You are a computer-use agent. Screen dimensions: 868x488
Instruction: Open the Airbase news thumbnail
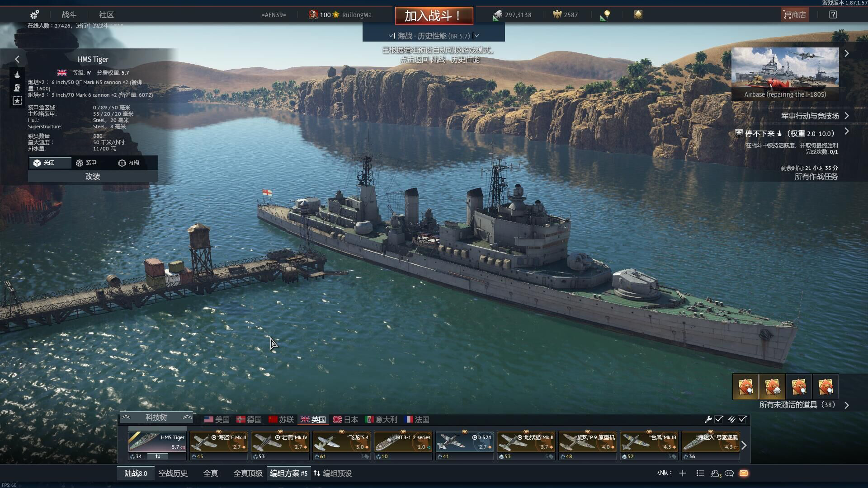[x=785, y=73]
